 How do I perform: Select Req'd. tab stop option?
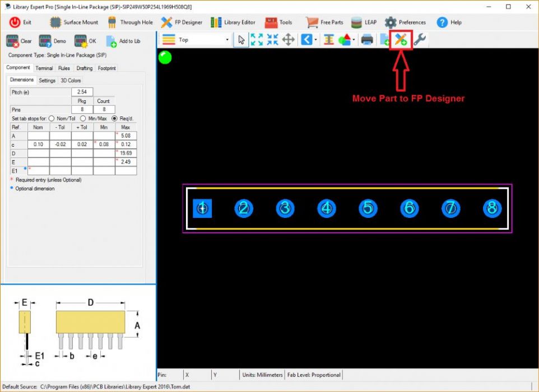(114, 119)
